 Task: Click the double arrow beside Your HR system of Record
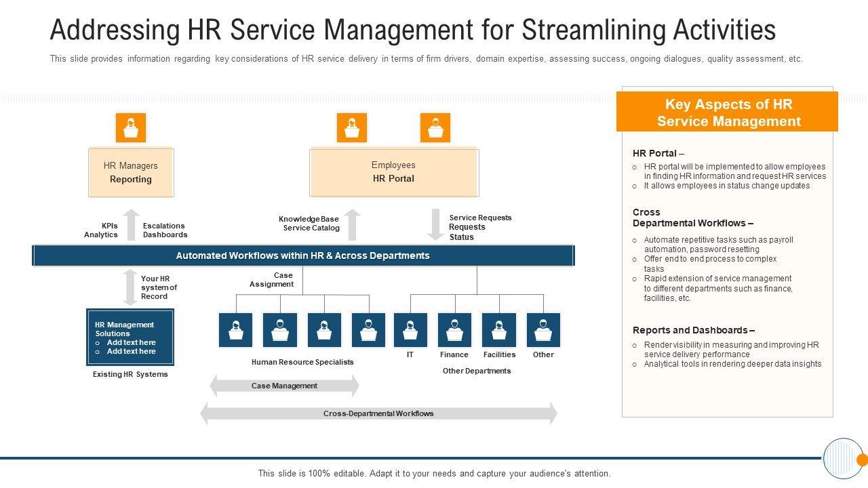pyautogui.click(x=130, y=287)
